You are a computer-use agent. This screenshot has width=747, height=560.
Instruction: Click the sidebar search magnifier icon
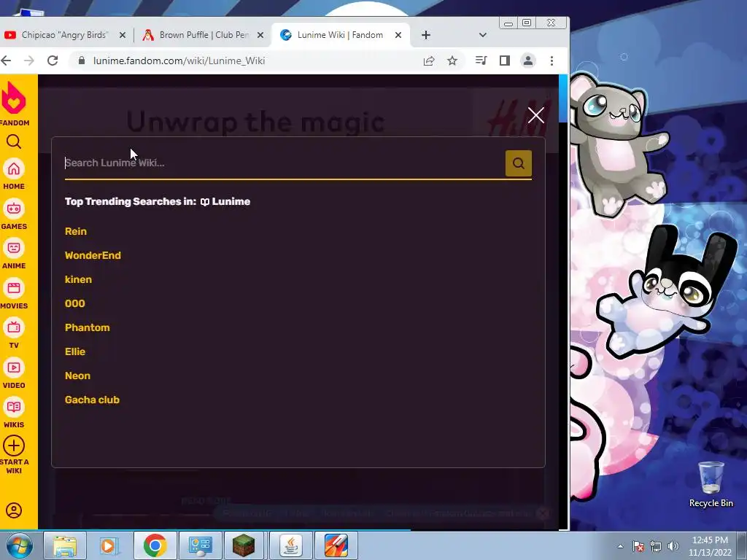(x=14, y=141)
